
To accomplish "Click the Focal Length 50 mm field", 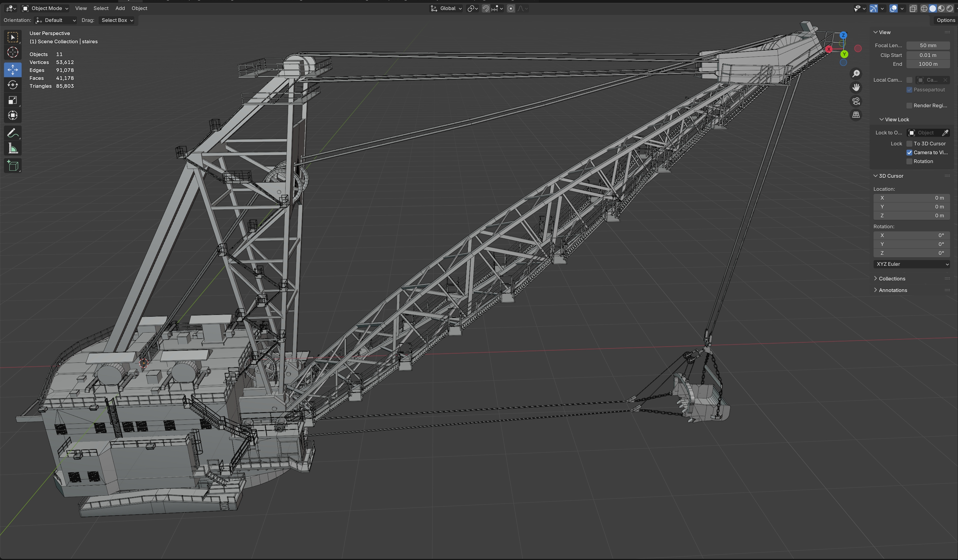I will click(x=928, y=46).
